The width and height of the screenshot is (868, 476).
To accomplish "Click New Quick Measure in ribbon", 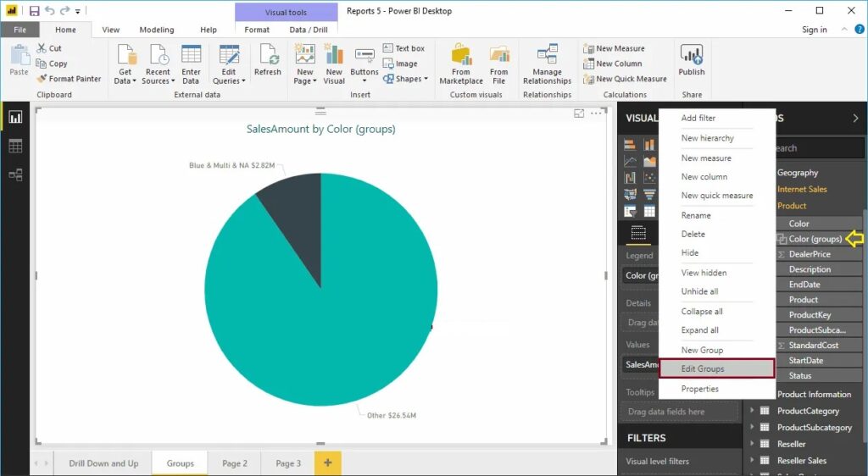I will pos(625,79).
